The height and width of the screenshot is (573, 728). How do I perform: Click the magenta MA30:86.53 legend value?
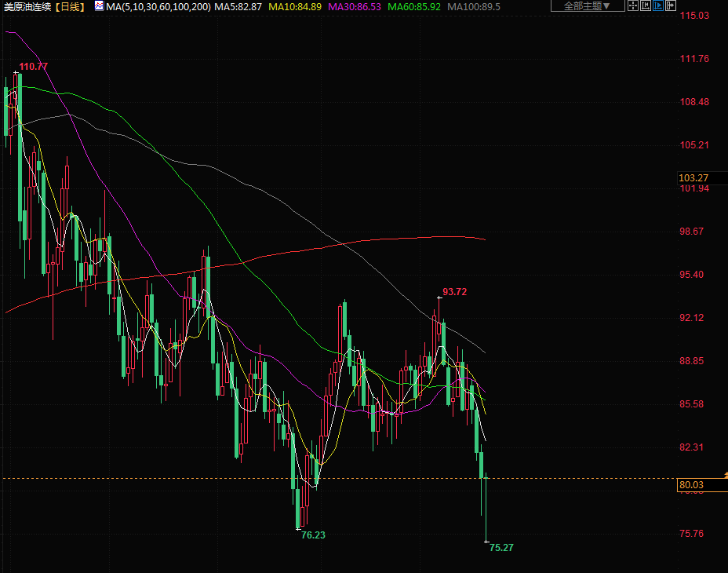click(x=354, y=6)
